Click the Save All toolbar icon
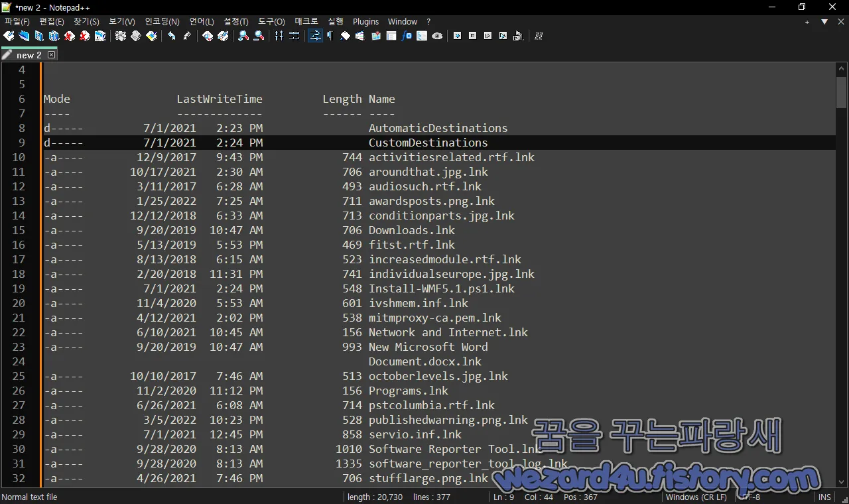 coord(54,36)
